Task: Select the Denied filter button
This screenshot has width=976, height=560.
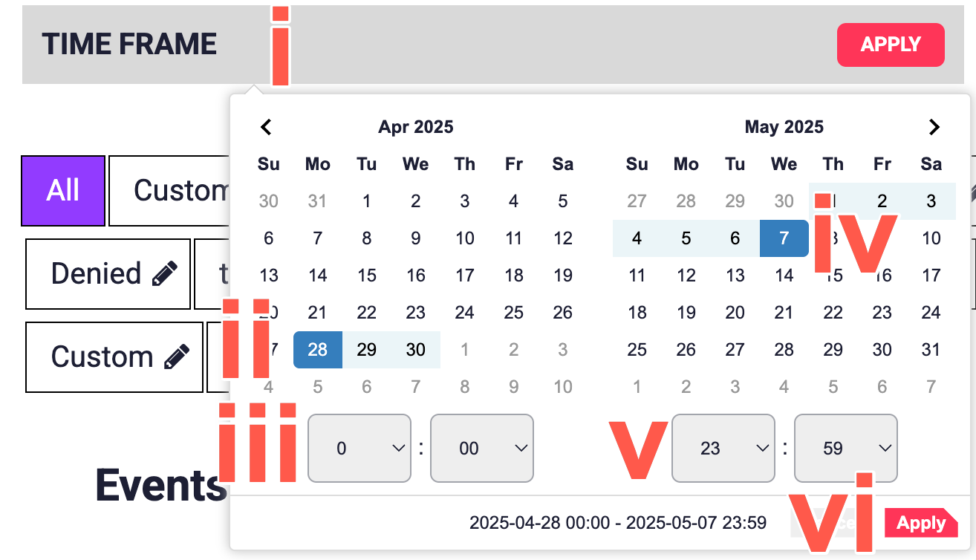Action: pyautogui.click(x=108, y=273)
